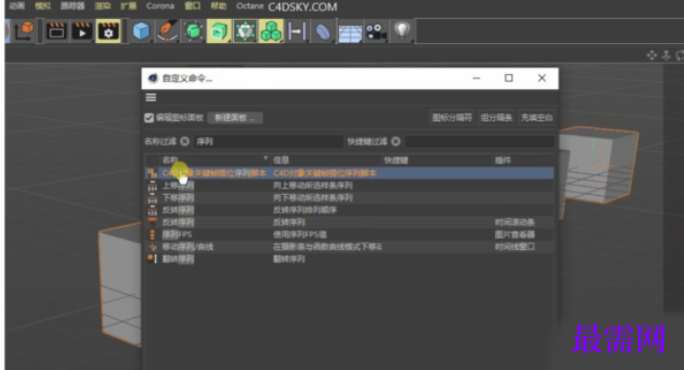Clear the shortcut filter field
Screen dimensions: 684x370
[x=396, y=141]
